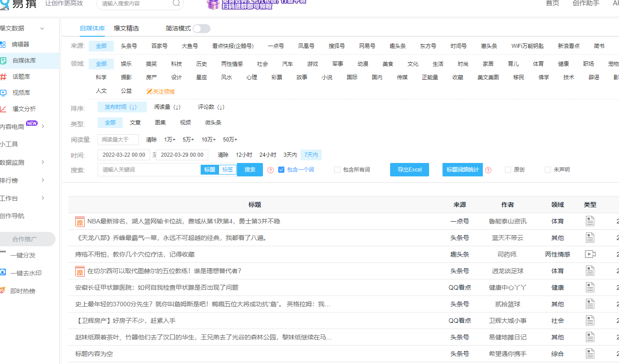This screenshot has width=619, height=364.
Task: Toggle the 简洁模式 switch
Action: (201, 29)
